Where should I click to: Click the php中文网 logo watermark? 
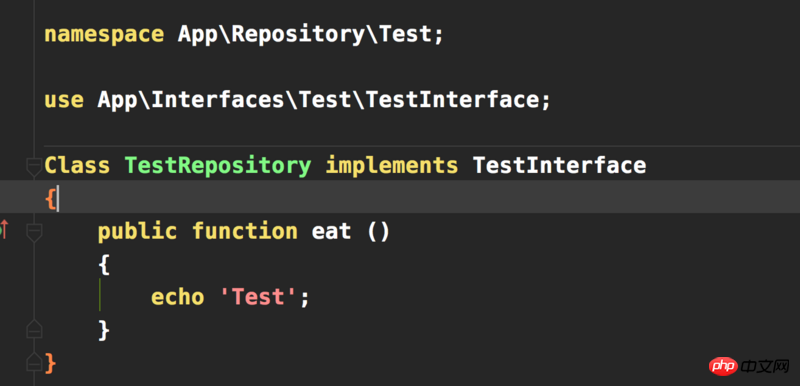[750, 366]
